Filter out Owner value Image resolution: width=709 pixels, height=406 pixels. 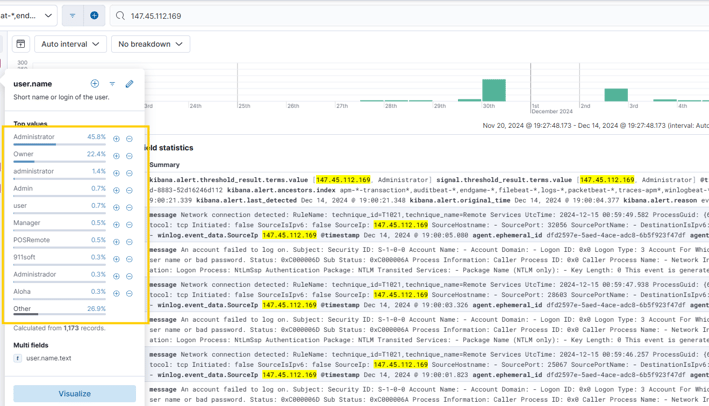click(x=129, y=156)
